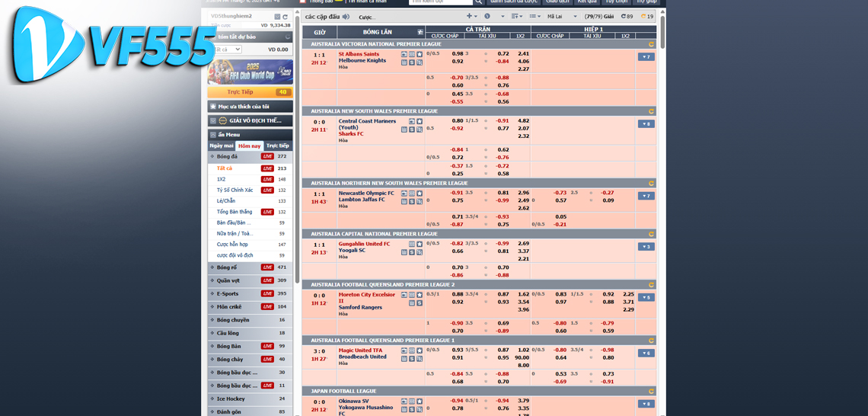Favorite the Gungahlin United FC match star
This screenshot has width=868, height=416.
pyautogui.click(x=420, y=244)
